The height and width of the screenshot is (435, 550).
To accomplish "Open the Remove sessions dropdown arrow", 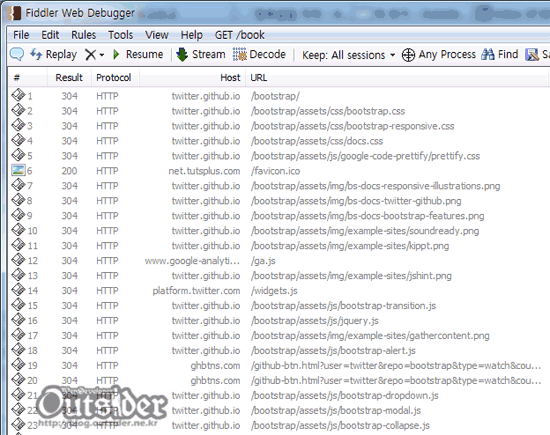I will point(102,55).
